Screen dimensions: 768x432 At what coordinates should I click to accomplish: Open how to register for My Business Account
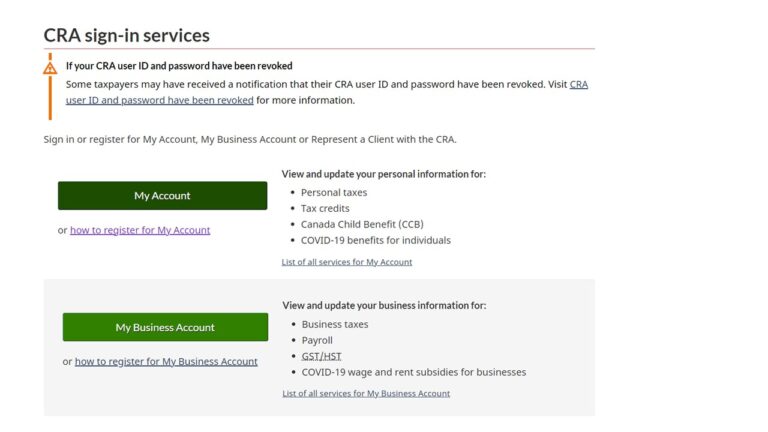point(166,362)
